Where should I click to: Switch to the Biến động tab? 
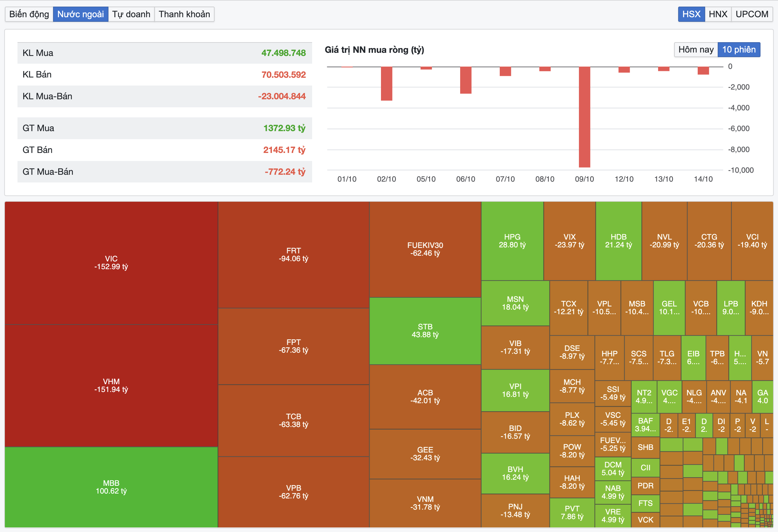click(29, 14)
